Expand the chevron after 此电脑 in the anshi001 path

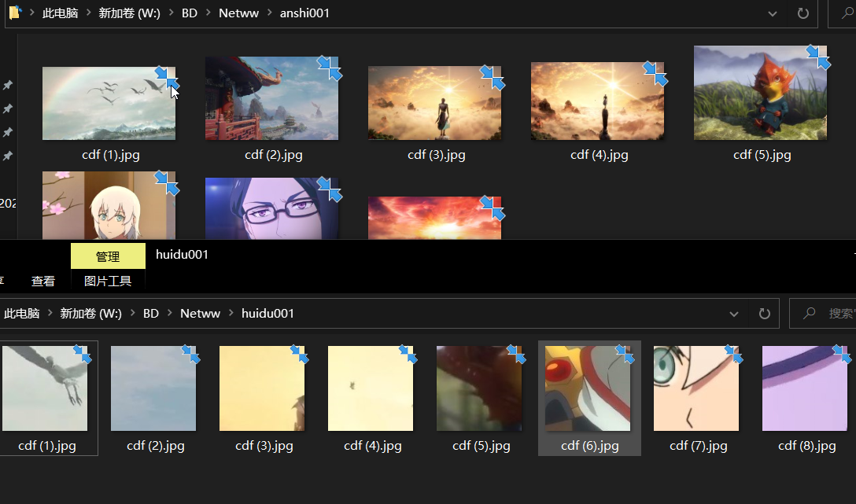(88, 13)
